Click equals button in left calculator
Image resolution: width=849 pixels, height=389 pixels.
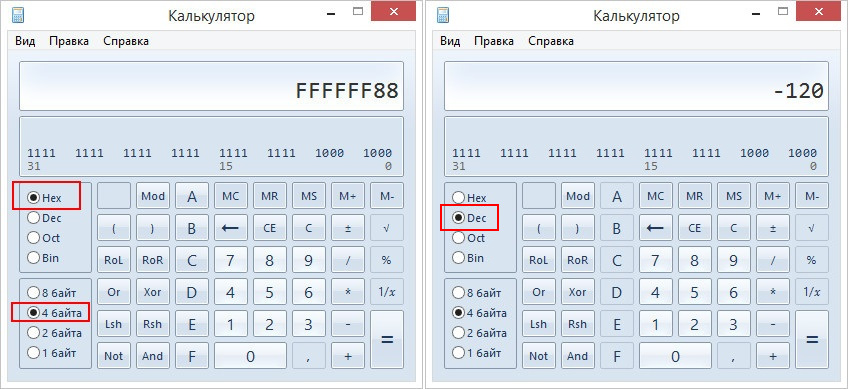click(x=387, y=340)
